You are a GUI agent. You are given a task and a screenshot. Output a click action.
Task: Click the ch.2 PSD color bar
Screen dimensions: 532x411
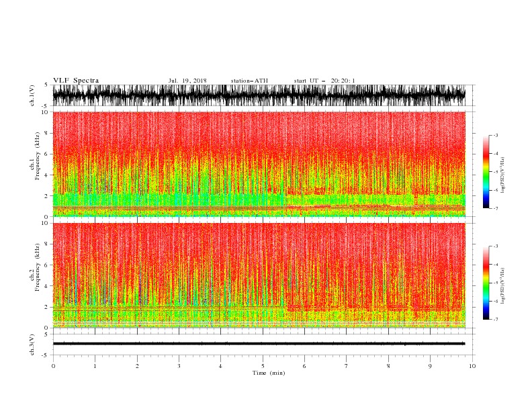coord(486,283)
